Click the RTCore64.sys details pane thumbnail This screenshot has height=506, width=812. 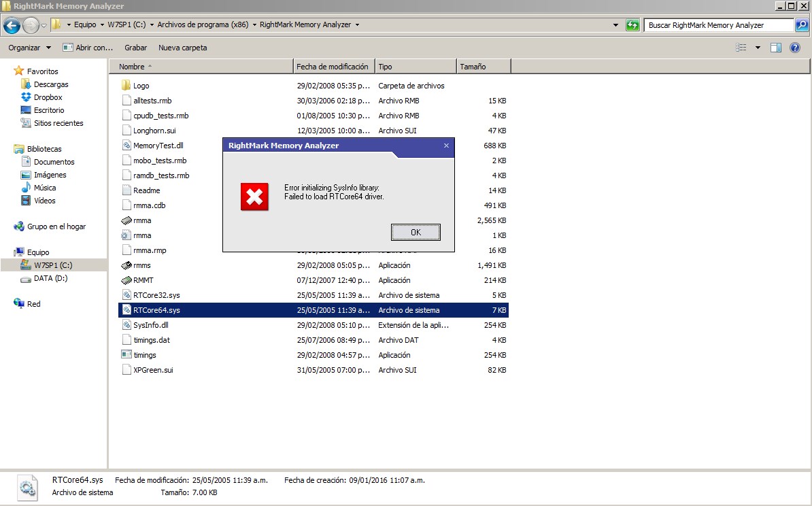tap(27, 488)
